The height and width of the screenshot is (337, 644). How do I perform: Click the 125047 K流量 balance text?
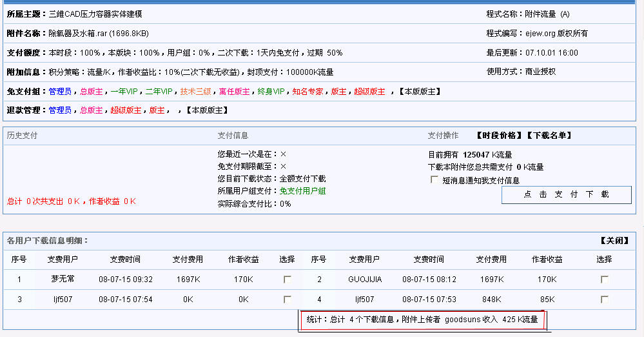487,155
